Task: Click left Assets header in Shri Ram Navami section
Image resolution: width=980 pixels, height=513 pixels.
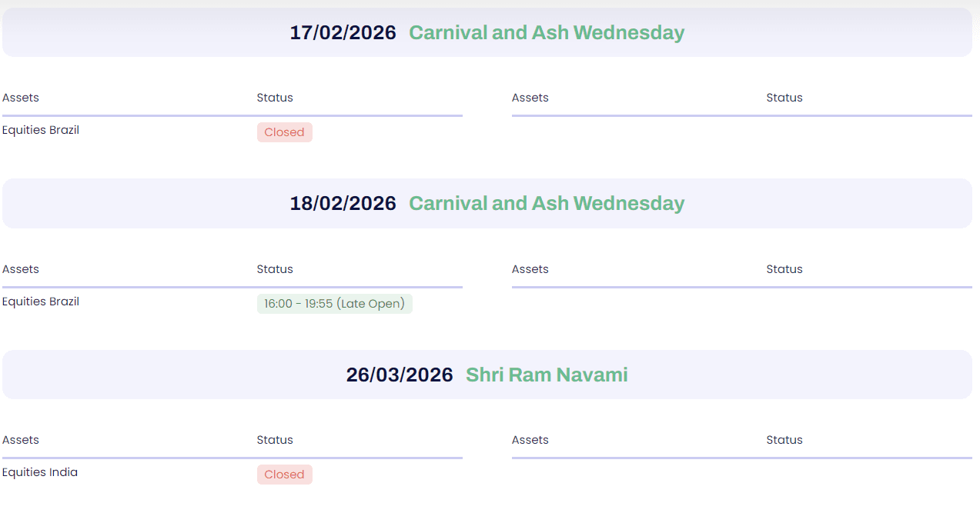Action: pyautogui.click(x=21, y=440)
